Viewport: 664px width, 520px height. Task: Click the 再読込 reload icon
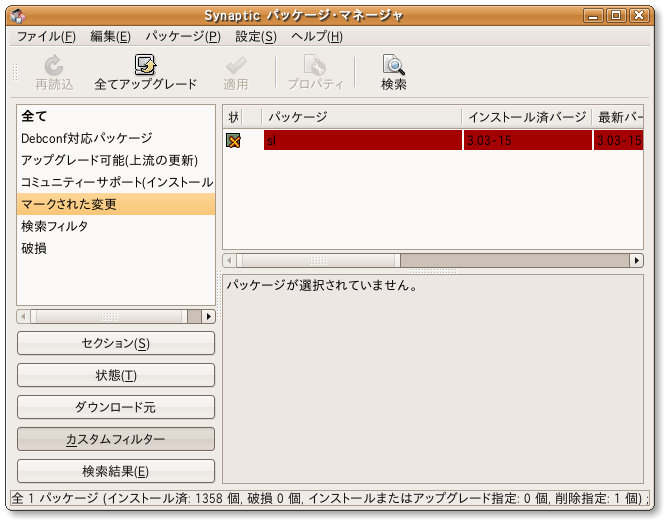(x=54, y=65)
